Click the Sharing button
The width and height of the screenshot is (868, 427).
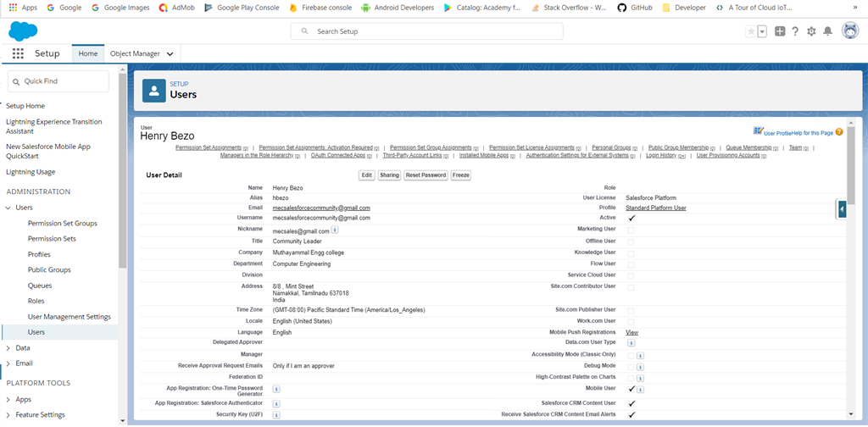[389, 175]
